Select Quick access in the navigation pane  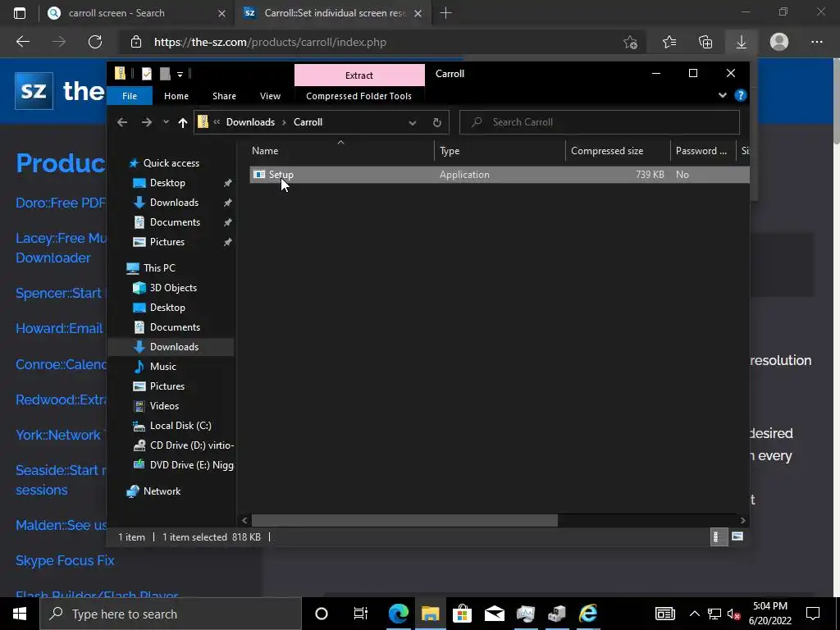(171, 163)
